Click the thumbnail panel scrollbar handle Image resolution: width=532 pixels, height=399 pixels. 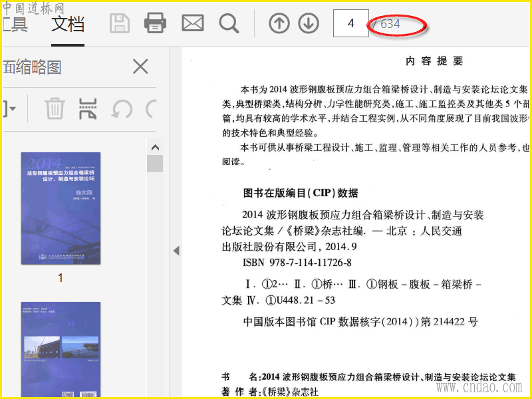[155, 164]
